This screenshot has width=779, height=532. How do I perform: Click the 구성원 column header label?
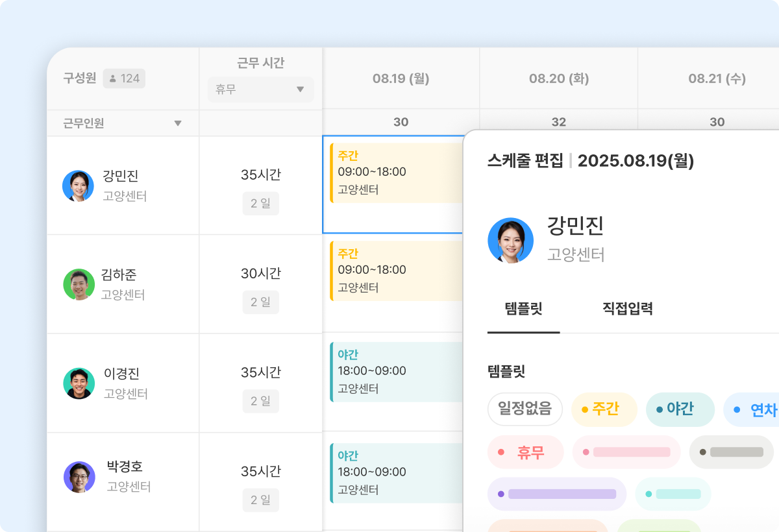click(x=80, y=79)
